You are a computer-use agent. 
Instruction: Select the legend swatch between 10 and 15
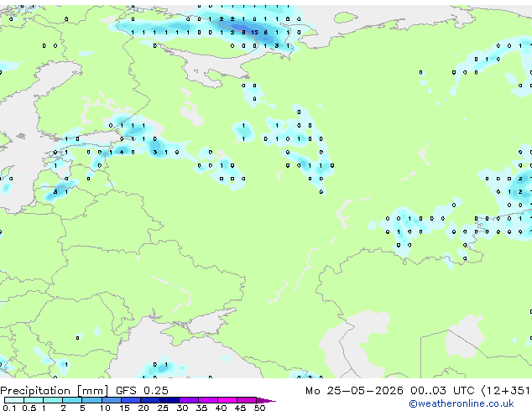point(112,400)
